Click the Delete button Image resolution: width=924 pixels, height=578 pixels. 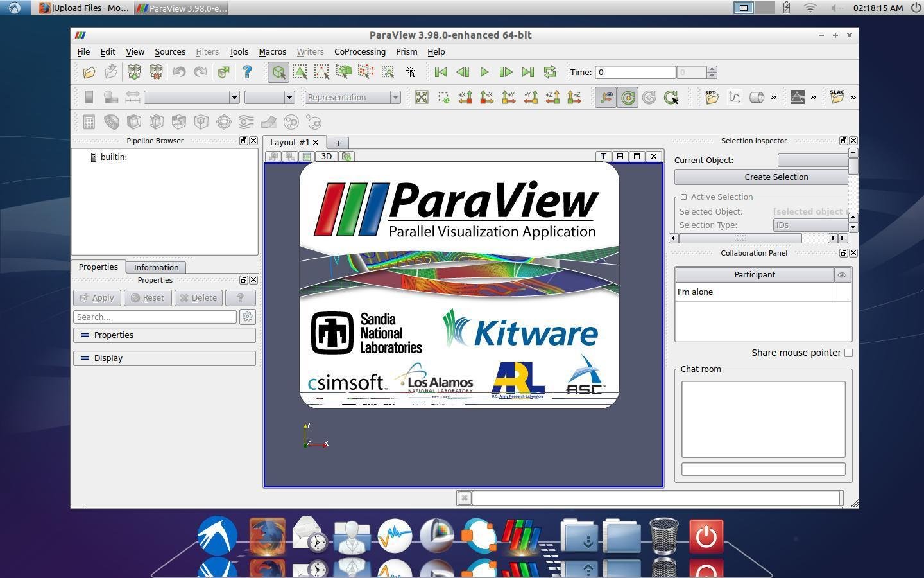pyautogui.click(x=198, y=298)
